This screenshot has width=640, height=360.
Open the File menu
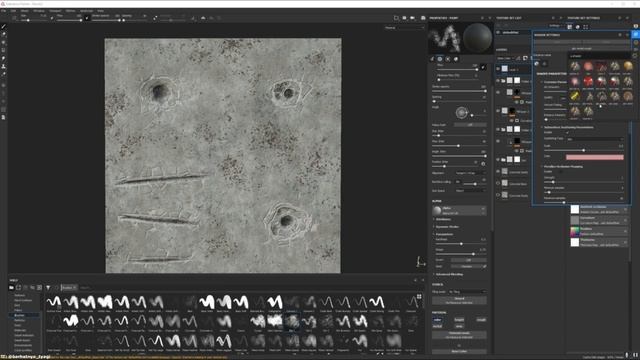pos(4,11)
